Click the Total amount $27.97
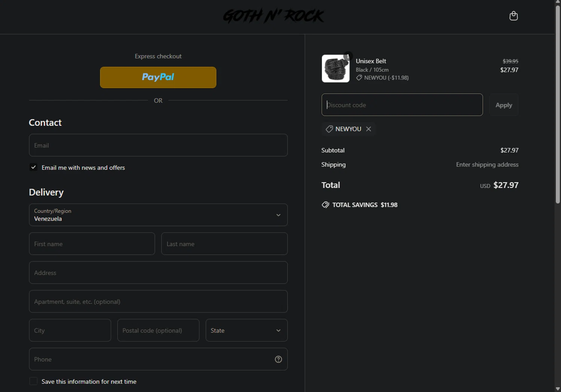 [506, 185]
